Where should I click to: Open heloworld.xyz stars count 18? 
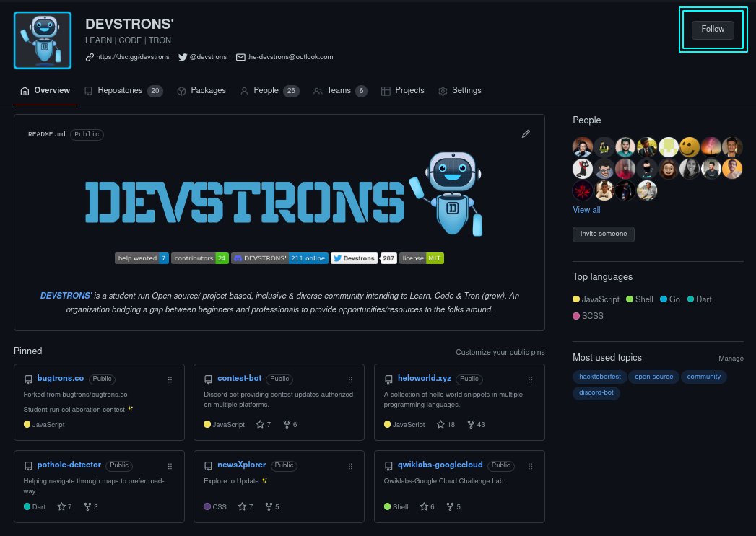(x=446, y=425)
